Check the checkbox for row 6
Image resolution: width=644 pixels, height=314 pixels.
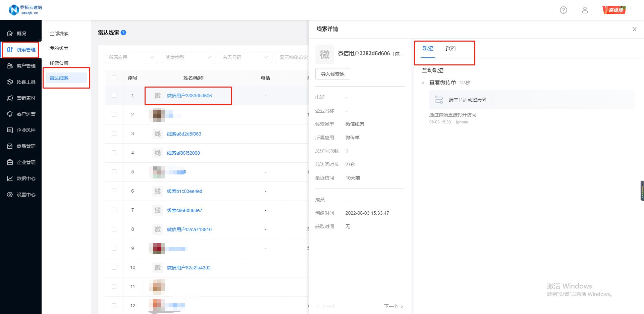(114, 191)
